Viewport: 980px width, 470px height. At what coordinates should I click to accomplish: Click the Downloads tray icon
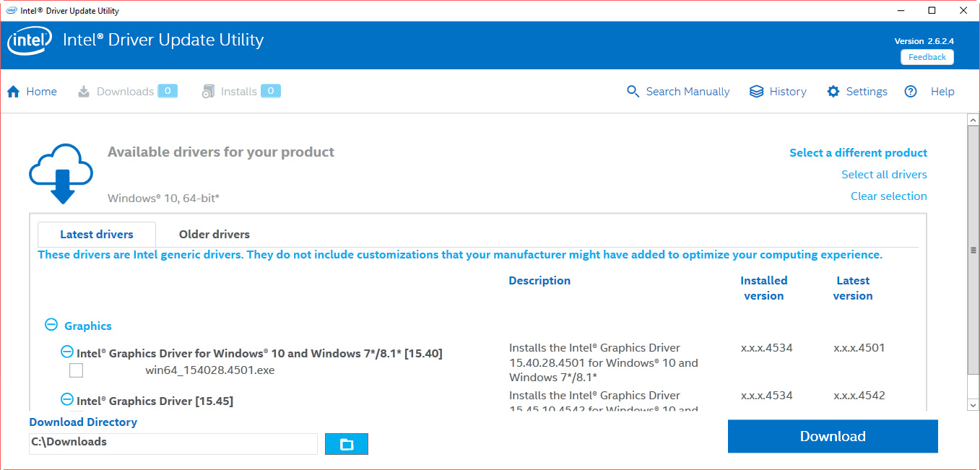(x=84, y=92)
